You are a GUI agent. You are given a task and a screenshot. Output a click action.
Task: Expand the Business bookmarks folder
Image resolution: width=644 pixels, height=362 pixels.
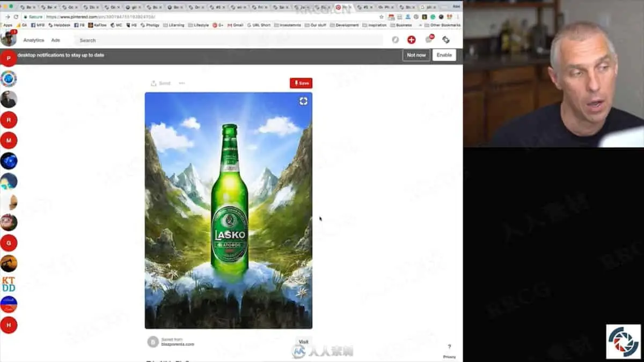click(401, 25)
